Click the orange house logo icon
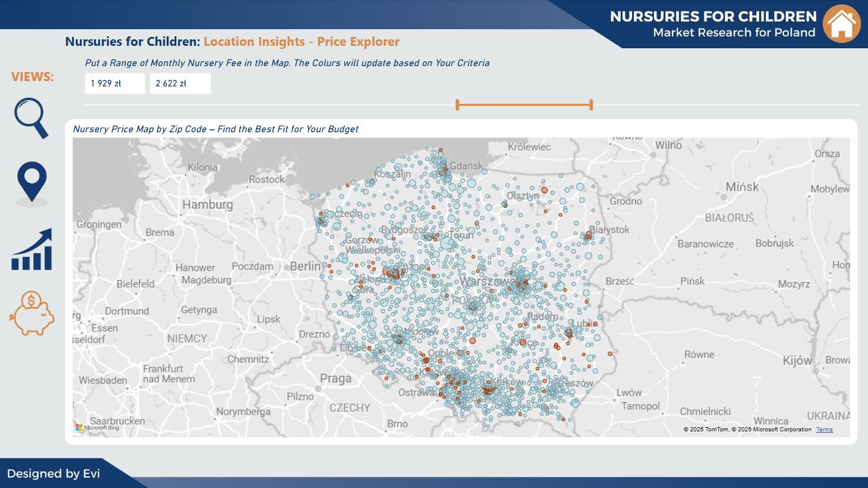Image resolution: width=868 pixels, height=488 pixels. [842, 24]
